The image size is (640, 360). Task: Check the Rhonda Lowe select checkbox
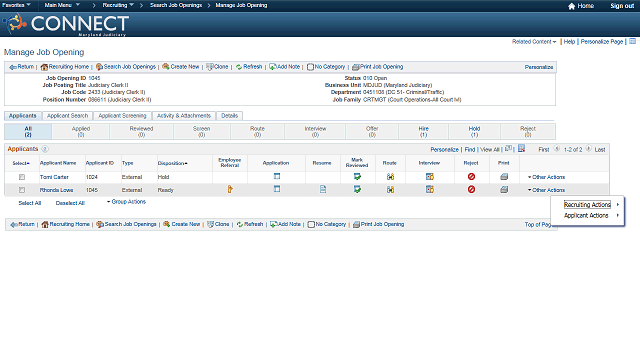click(22, 190)
